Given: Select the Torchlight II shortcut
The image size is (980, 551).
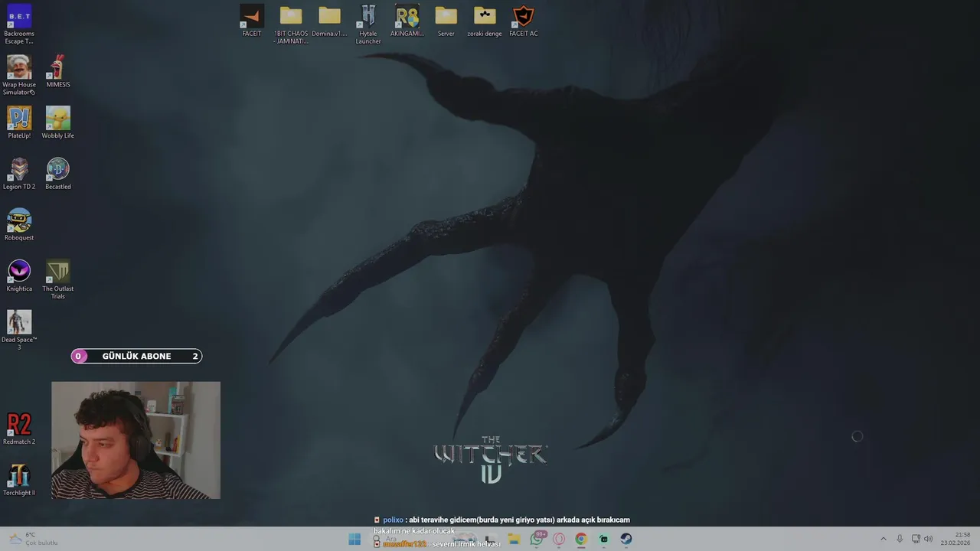Looking at the screenshot, I should (19, 480).
